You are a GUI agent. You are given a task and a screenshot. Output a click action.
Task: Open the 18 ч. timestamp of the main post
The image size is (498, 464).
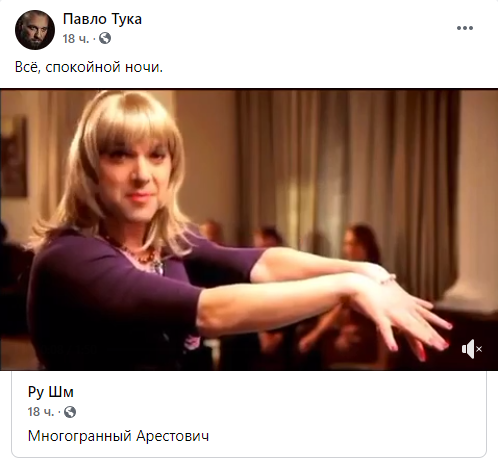point(76,39)
